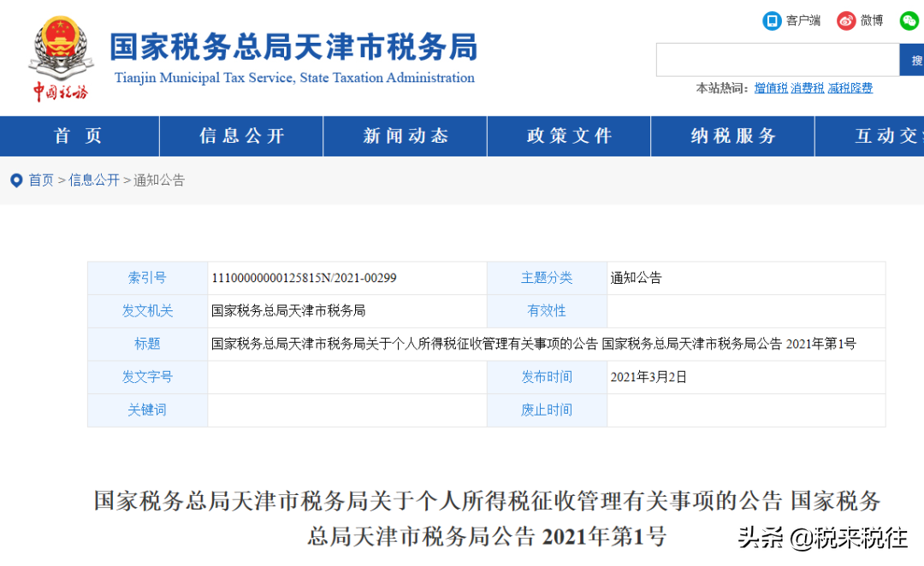Open the 增值税 hot keyword link
This screenshot has width=924, height=566.
pyautogui.click(x=771, y=88)
